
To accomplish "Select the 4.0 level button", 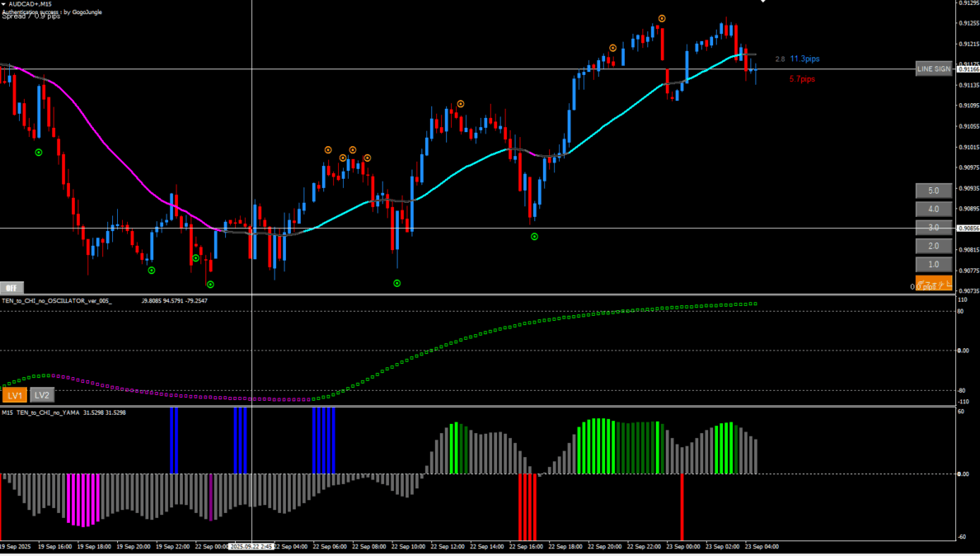I will pos(933,210).
